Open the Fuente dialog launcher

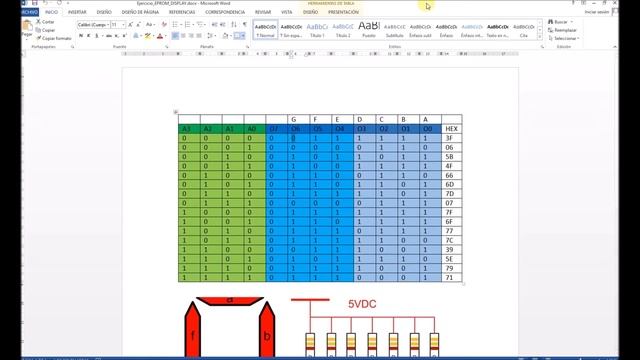tap(167, 47)
